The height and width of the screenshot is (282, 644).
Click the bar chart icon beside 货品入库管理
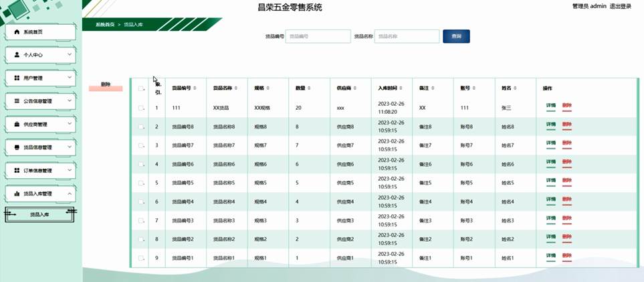(x=17, y=194)
